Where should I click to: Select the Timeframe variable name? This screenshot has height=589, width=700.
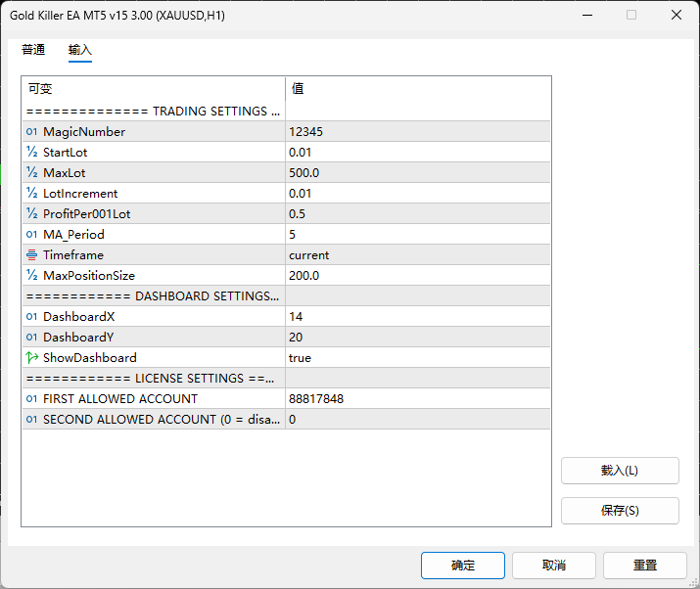73,254
